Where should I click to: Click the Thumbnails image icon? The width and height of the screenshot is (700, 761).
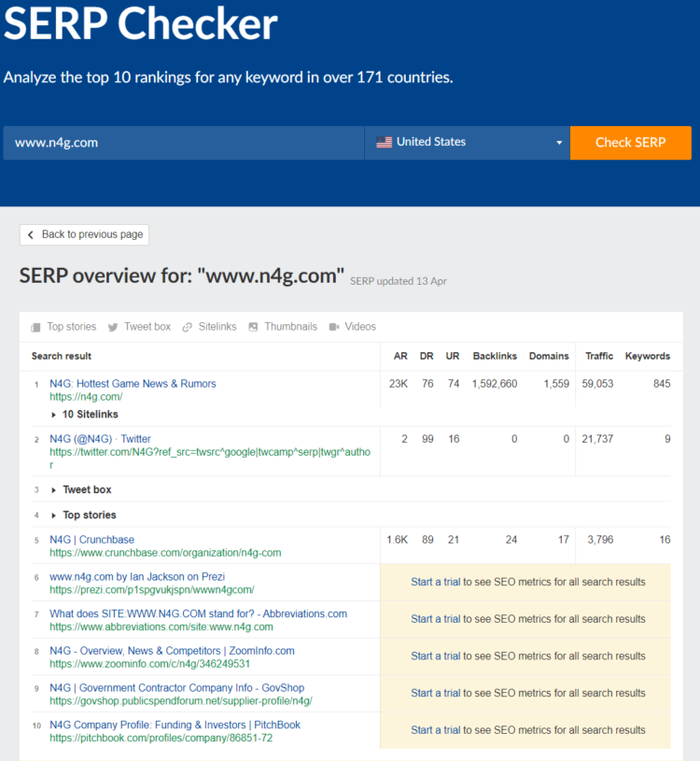(253, 327)
